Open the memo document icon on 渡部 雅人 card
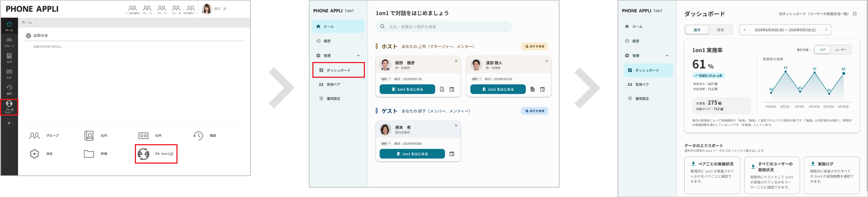The width and height of the screenshot is (868, 197). [x=532, y=89]
